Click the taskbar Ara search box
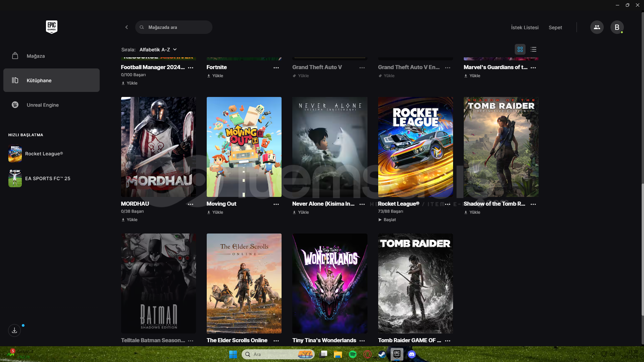The width and height of the screenshot is (644, 362). [x=278, y=354]
